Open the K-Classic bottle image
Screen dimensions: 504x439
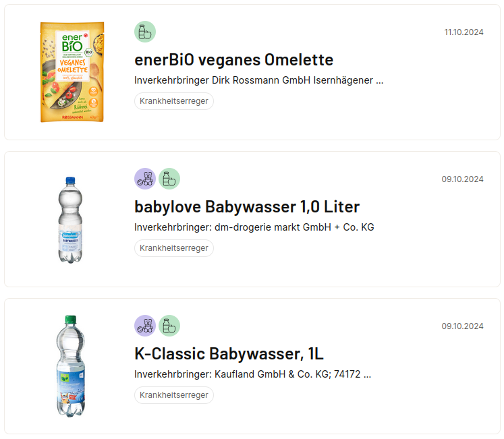click(71, 366)
